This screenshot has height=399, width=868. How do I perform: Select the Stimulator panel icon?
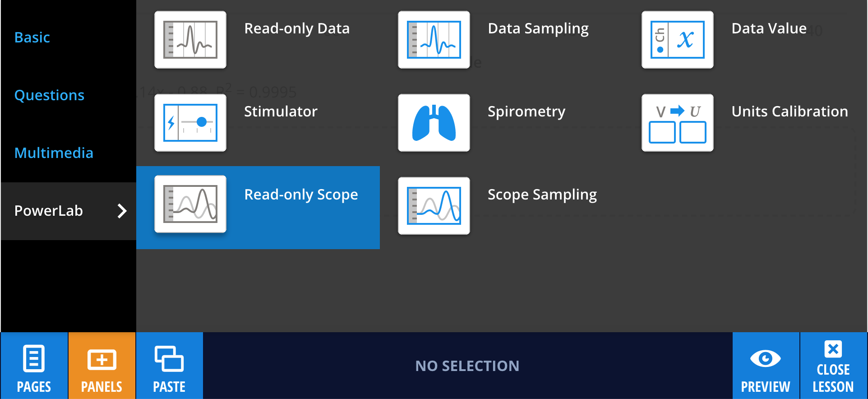pos(190,122)
